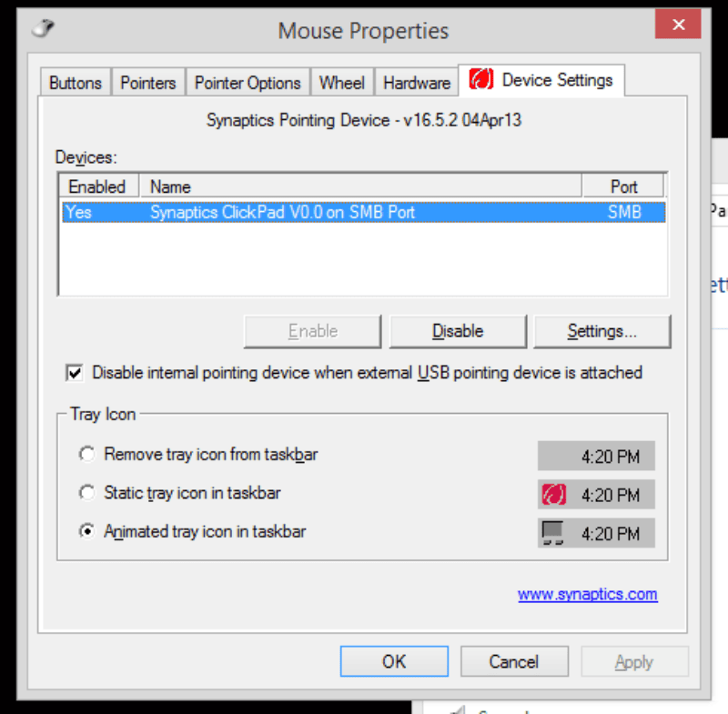The width and height of the screenshot is (728, 714).
Task: Open the Wheel tab
Action: pyautogui.click(x=342, y=83)
